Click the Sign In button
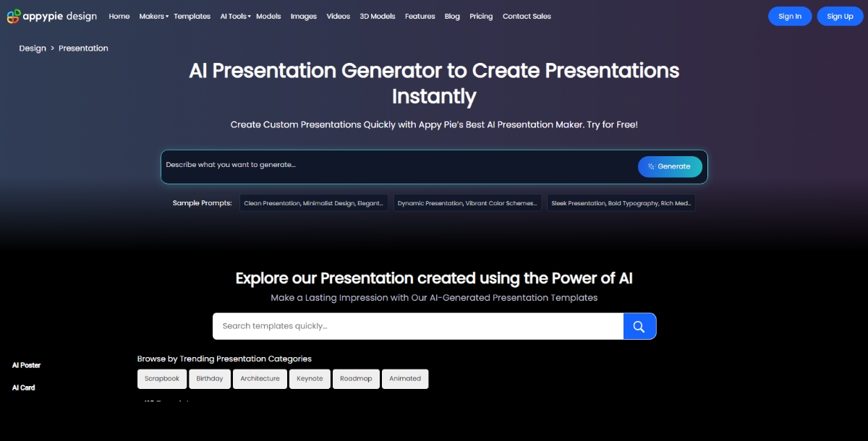This screenshot has height=441, width=868. coord(790,16)
